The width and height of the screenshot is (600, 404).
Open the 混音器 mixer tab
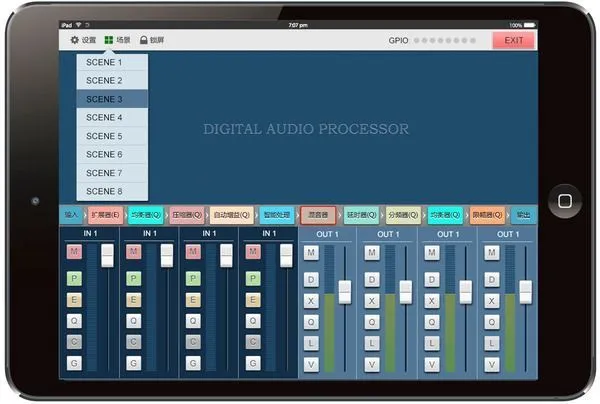pos(317,215)
